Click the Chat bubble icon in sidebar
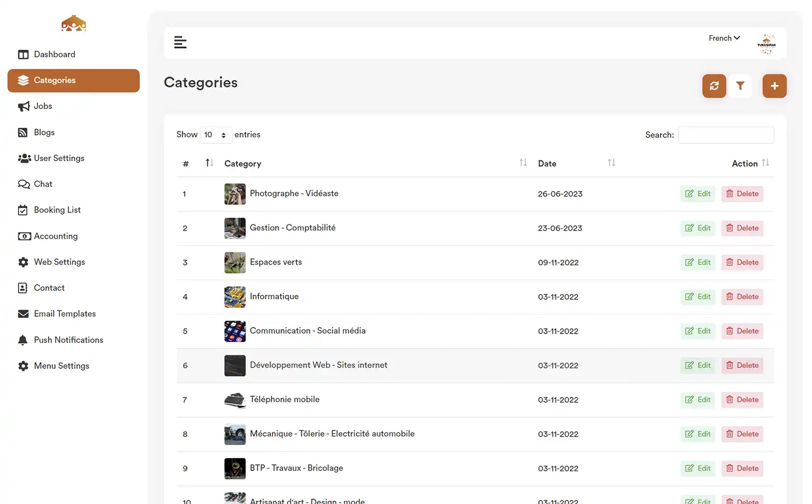 click(x=23, y=184)
